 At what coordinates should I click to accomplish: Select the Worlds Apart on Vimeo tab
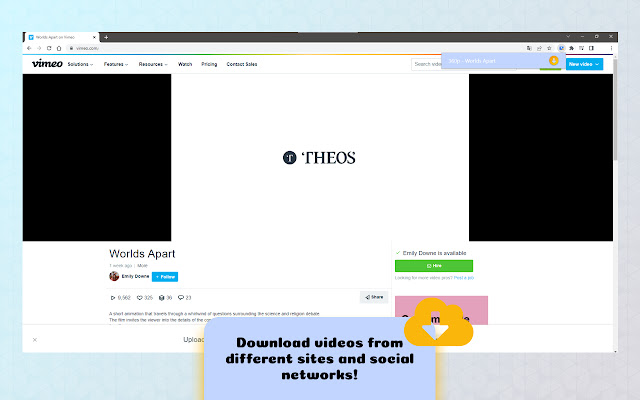click(60, 37)
